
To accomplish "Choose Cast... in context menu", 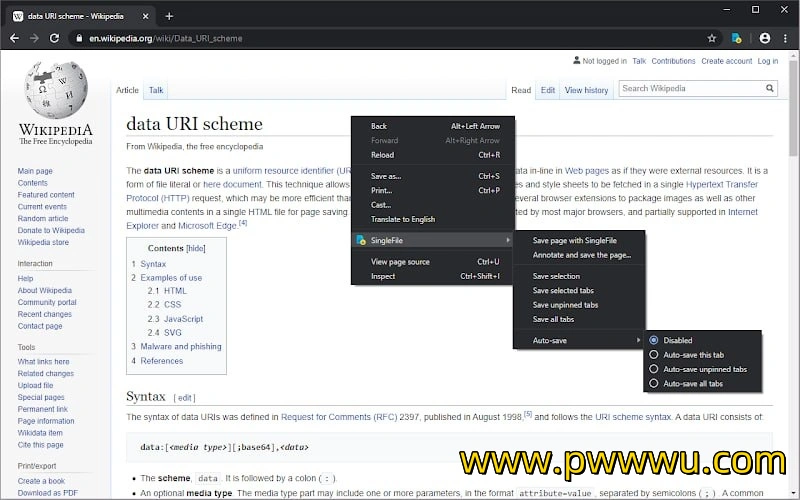I will [433, 205].
